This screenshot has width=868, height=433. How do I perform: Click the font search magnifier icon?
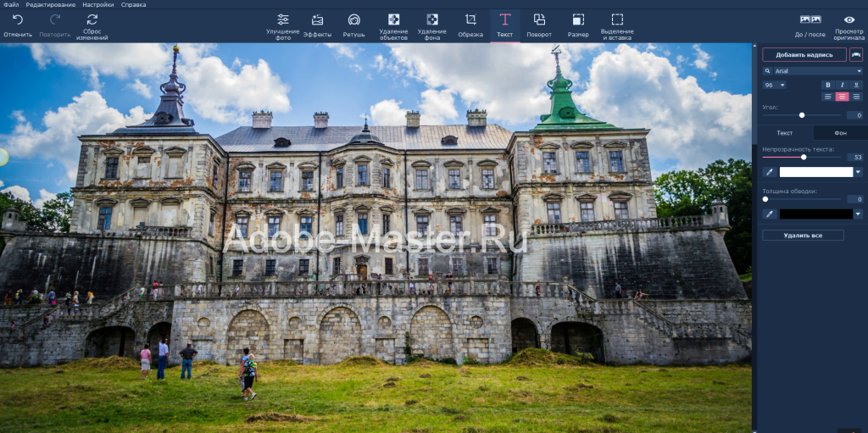(767, 71)
